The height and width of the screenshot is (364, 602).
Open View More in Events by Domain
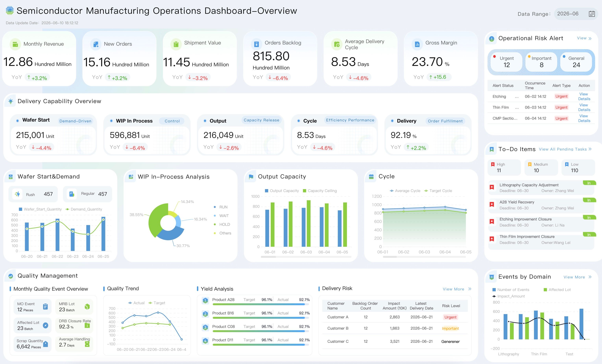tap(578, 277)
